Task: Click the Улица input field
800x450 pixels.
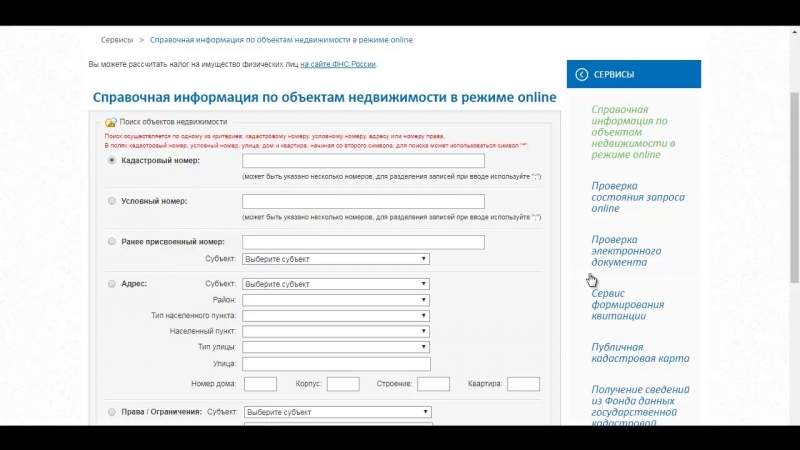Action: coord(336,364)
